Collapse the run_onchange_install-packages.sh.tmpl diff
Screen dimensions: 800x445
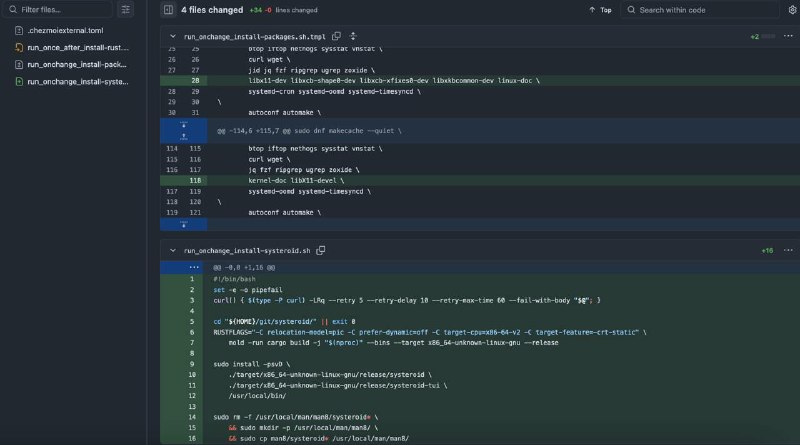click(x=173, y=36)
